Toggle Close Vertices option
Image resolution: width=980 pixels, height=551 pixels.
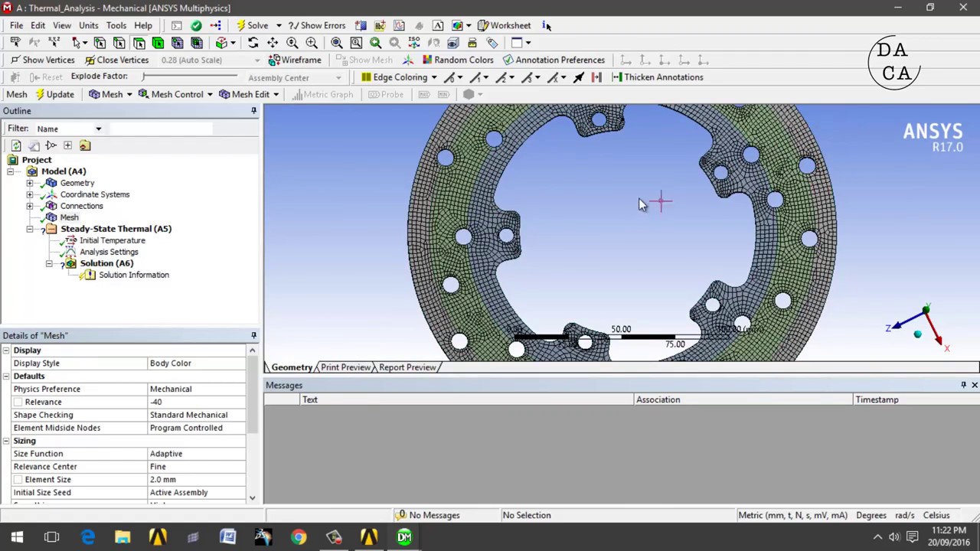(x=116, y=60)
